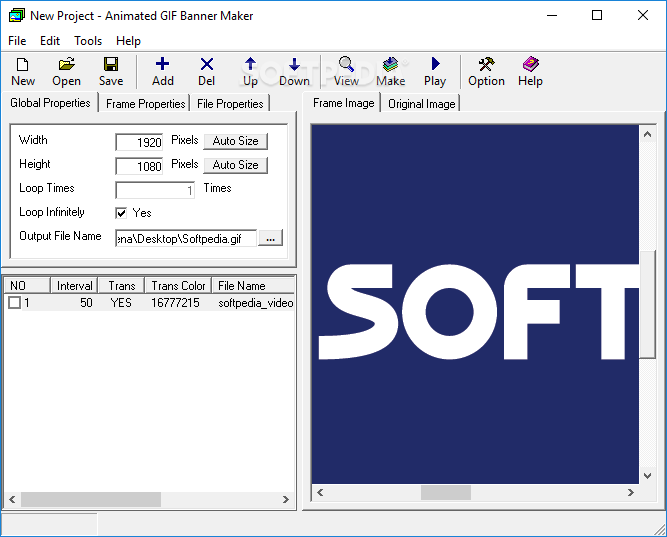This screenshot has width=667, height=537.
Task: Open the Option settings tool
Action: click(x=486, y=71)
